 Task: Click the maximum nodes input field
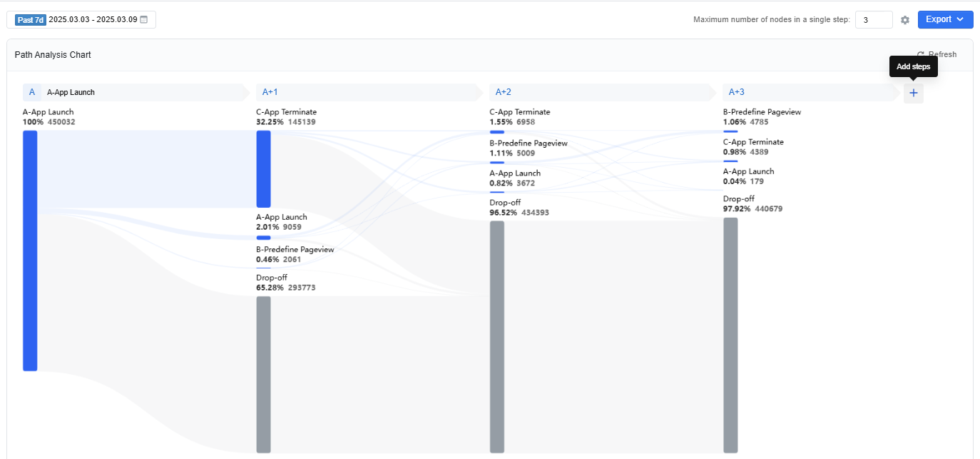(874, 20)
